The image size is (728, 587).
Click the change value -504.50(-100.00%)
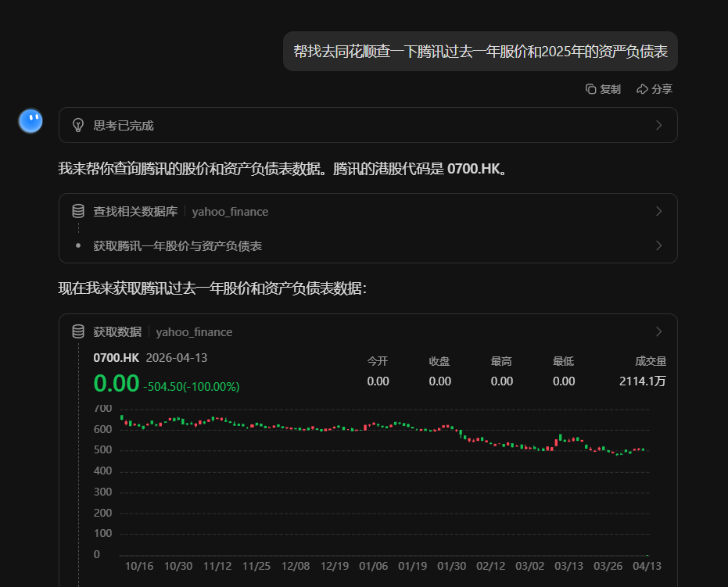coord(192,387)
